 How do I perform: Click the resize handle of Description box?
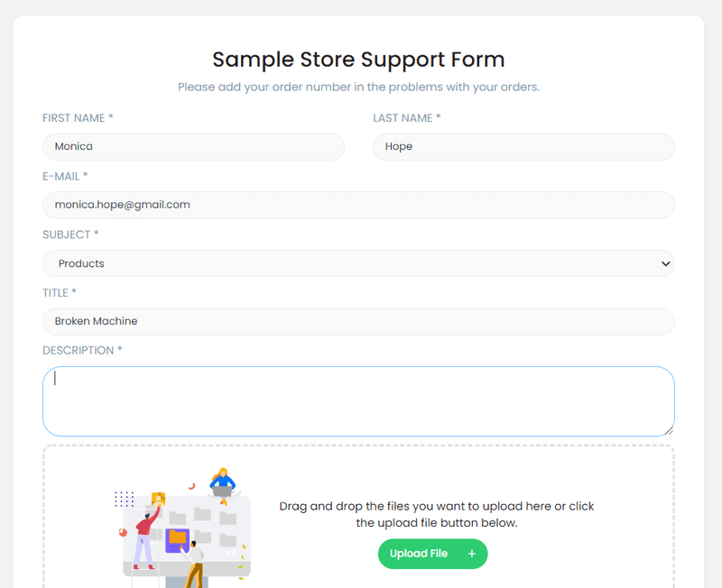668,430
